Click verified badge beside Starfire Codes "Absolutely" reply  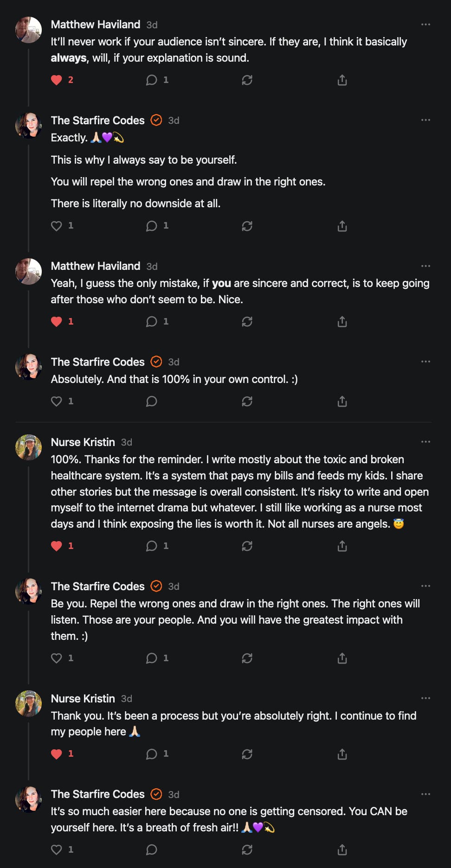[x=156, y=362]
